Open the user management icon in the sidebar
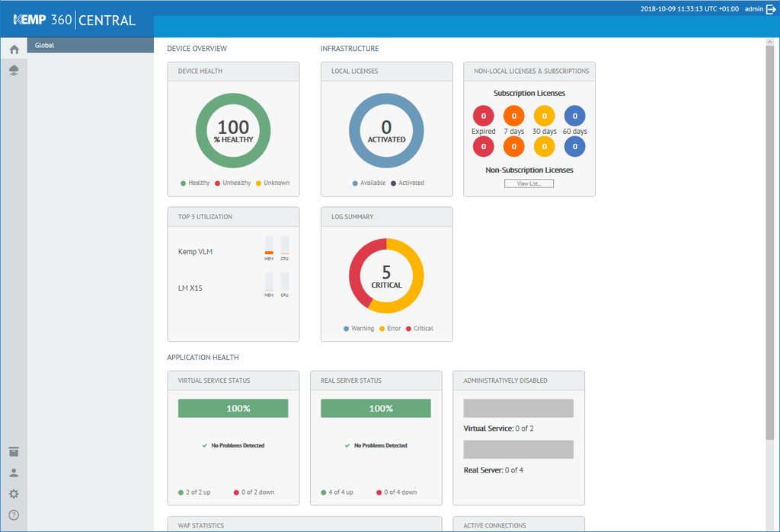Image resolution: width=780 pixels, height=532 pixels. (13, 473)
